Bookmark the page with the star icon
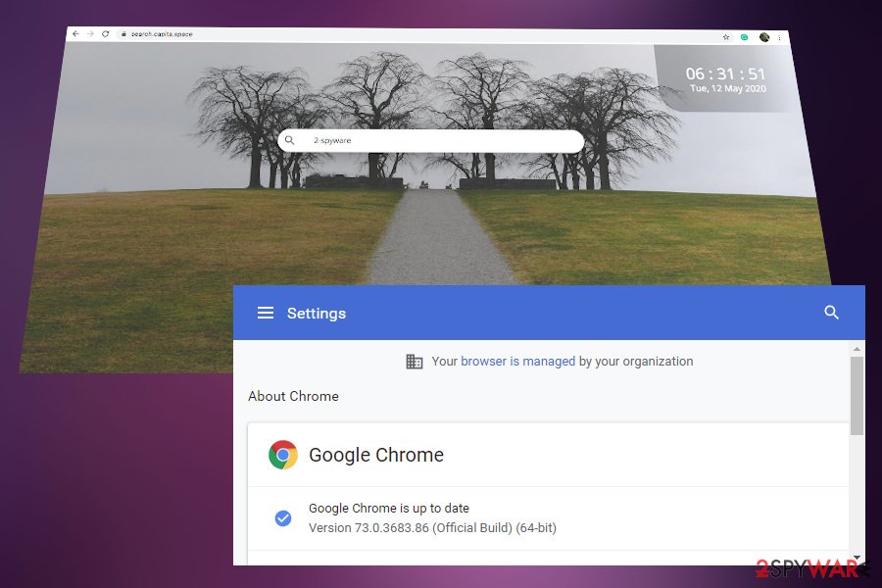This screenshot has width=882, height=588. coord(726,37)
